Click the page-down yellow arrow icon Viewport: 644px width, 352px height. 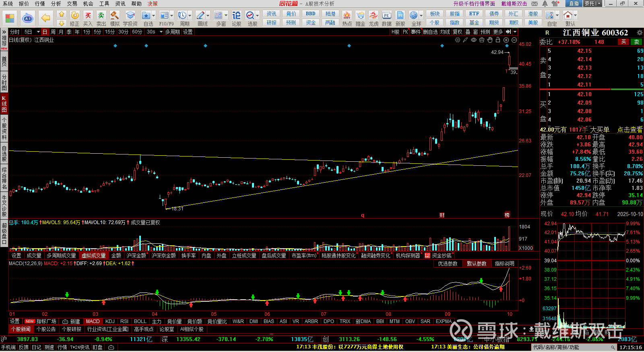coord(61,23)
